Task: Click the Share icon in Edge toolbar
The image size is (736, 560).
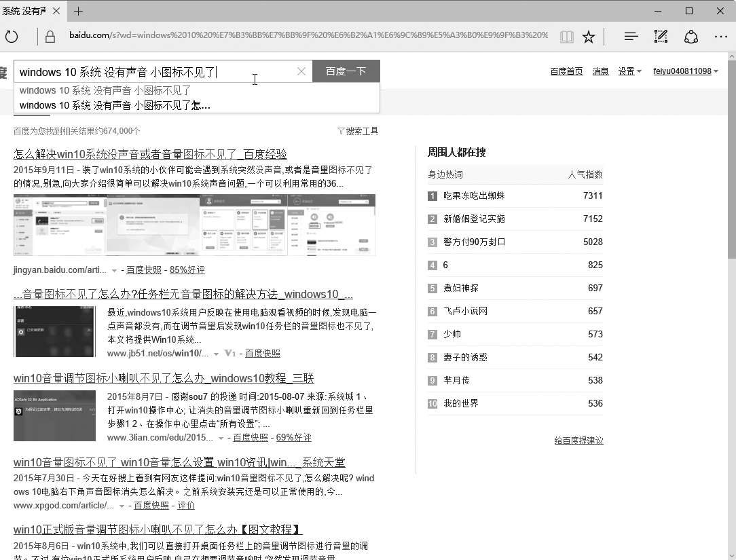Action: pyautogui.click(x=691, y=37)
